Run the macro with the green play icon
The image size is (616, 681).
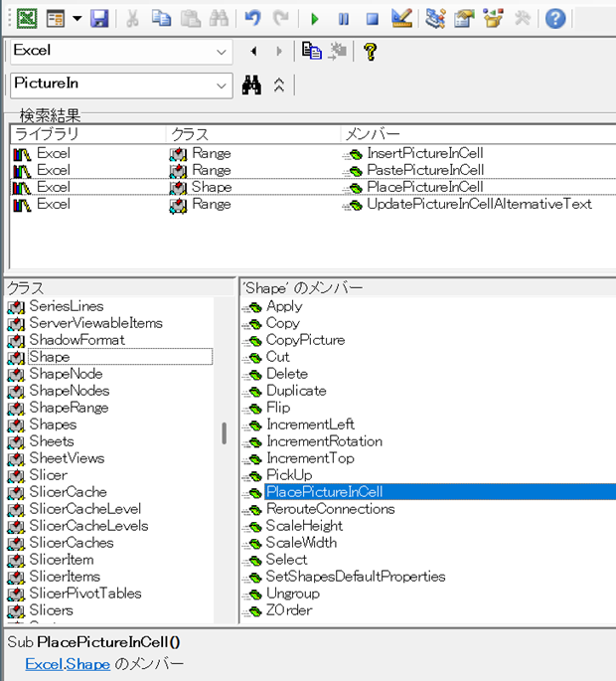pos(315,19)
